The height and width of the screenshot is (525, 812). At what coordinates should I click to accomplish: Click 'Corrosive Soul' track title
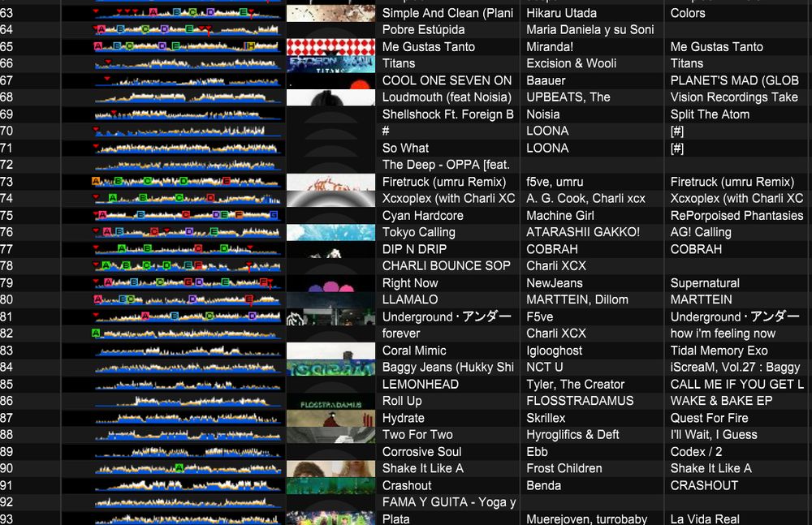pyautogui.click(x=421, y=451)
